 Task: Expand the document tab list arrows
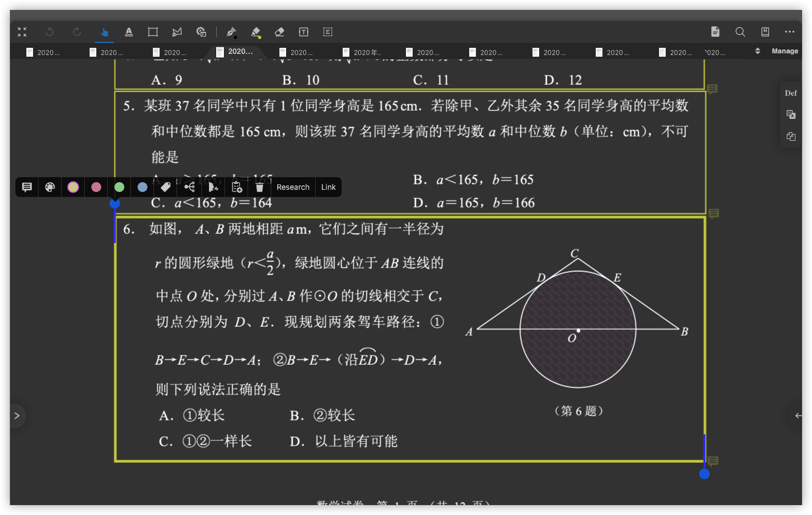(x=758, y=51)
